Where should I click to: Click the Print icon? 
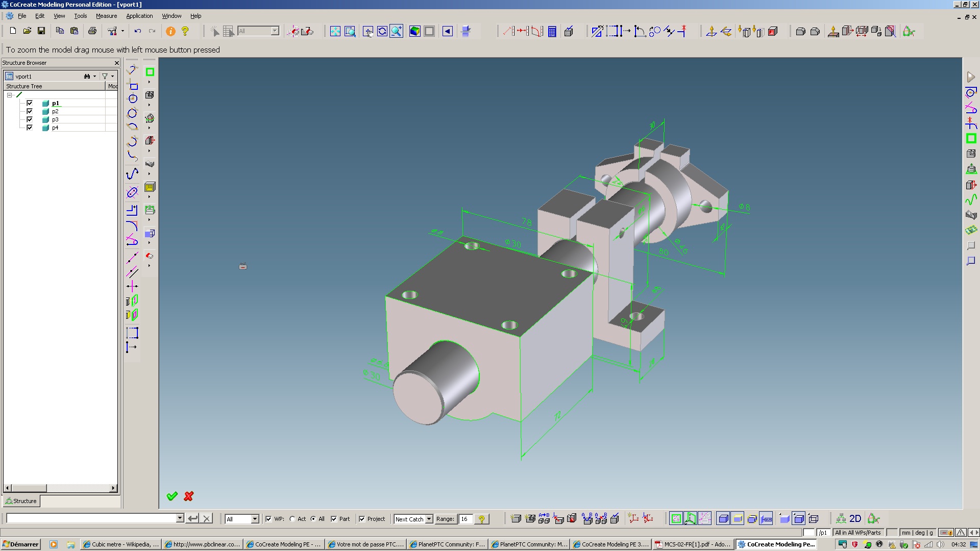coord(92,31)
